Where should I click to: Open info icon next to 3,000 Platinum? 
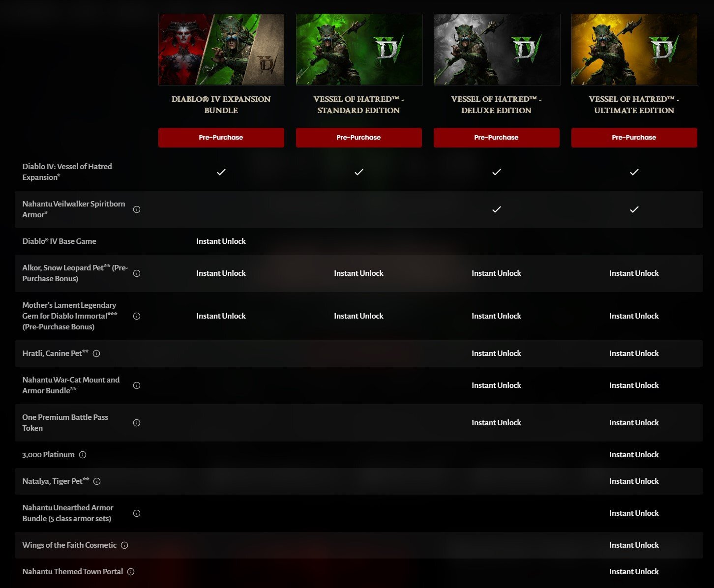point(83,455)
